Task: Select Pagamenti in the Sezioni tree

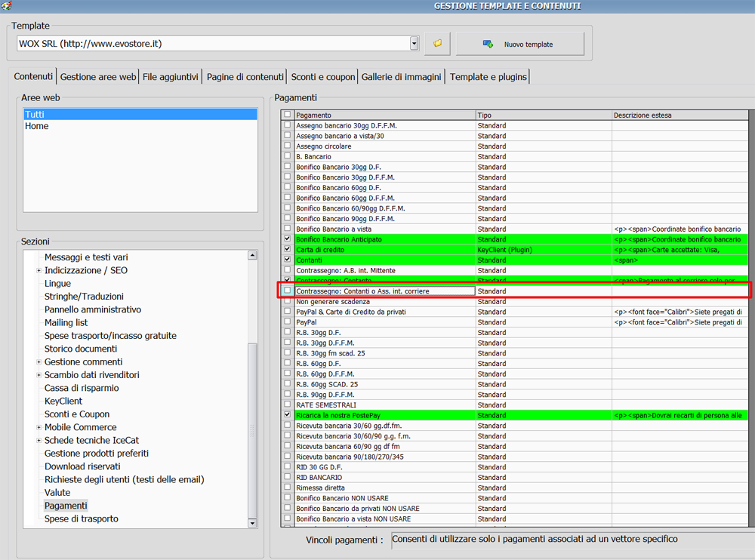Action: pyautogui.click(x=66, y=506)
